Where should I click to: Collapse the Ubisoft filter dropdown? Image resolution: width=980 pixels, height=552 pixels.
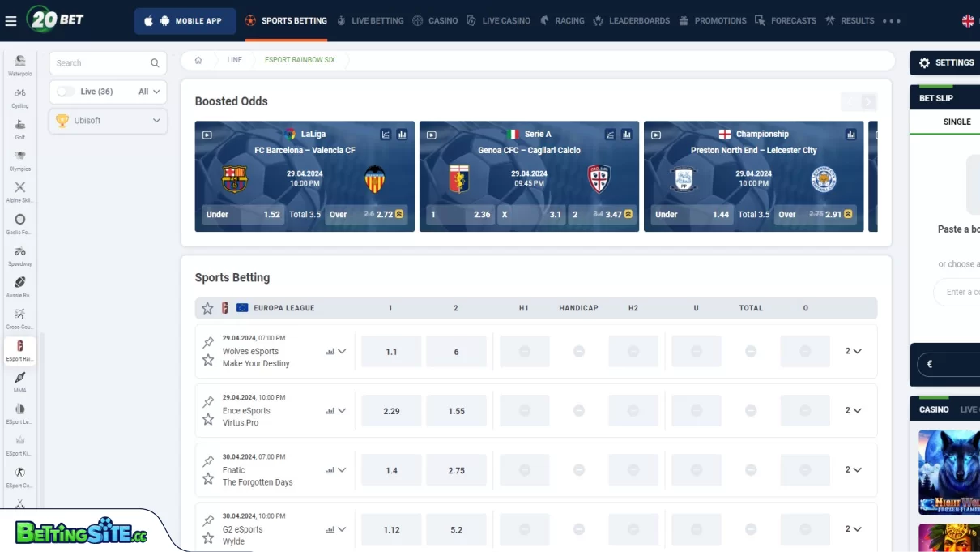(157, 121)
